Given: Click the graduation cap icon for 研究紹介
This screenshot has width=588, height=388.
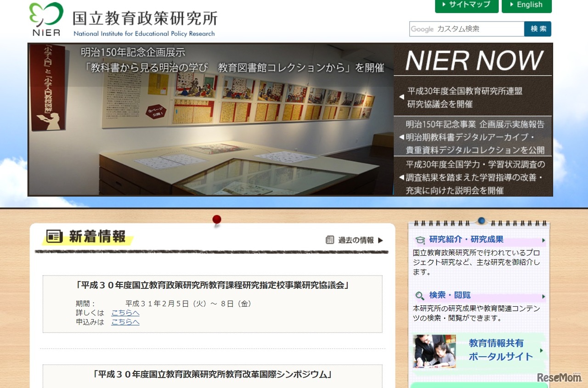Looking at the screenshot, I should click(x=420, y=240).
